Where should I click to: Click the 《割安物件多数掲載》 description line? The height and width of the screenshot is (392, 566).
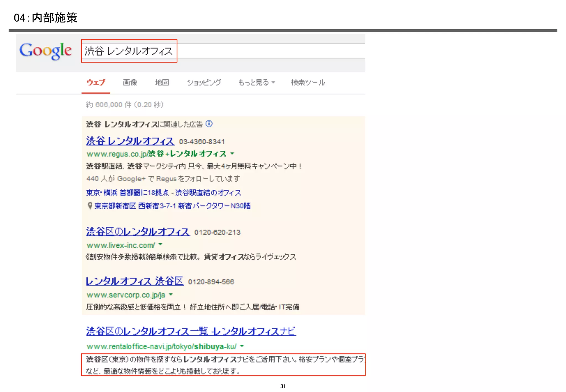[191, 257]
